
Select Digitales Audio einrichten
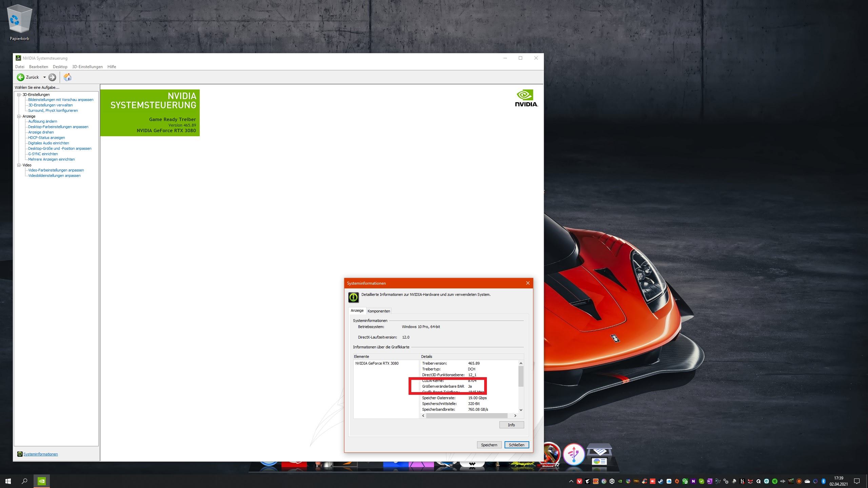(x=48, y=143)
